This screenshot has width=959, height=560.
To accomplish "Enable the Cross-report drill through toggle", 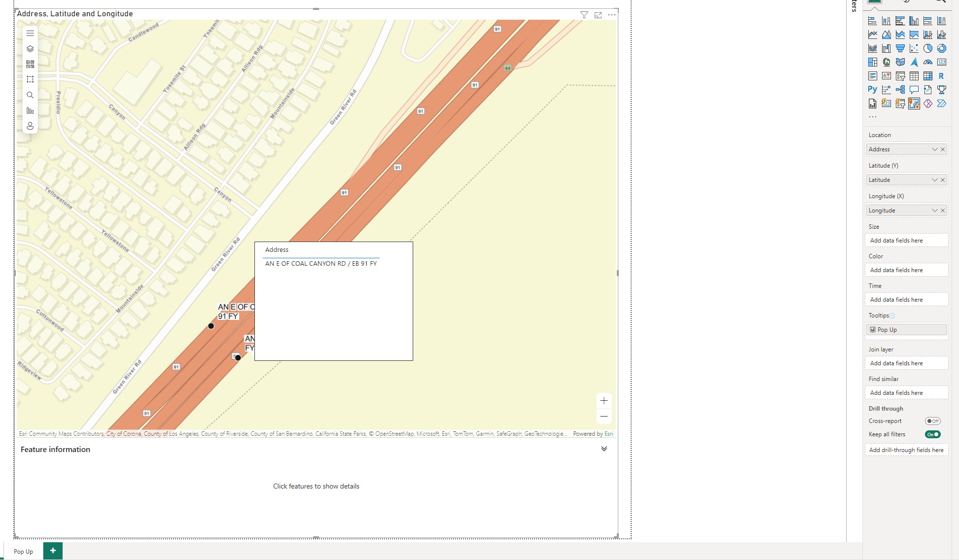I will pyautogui.click(x=932, y=421).
